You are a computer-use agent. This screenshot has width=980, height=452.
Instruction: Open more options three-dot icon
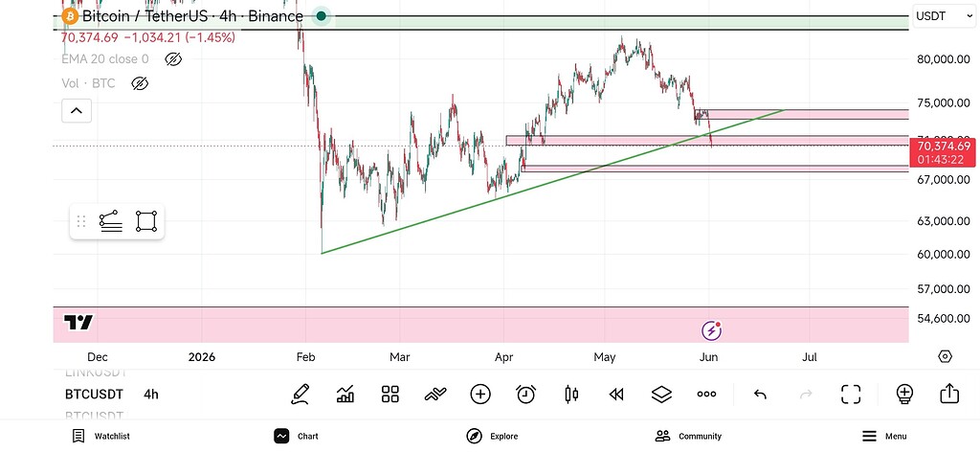coord(707,395)
